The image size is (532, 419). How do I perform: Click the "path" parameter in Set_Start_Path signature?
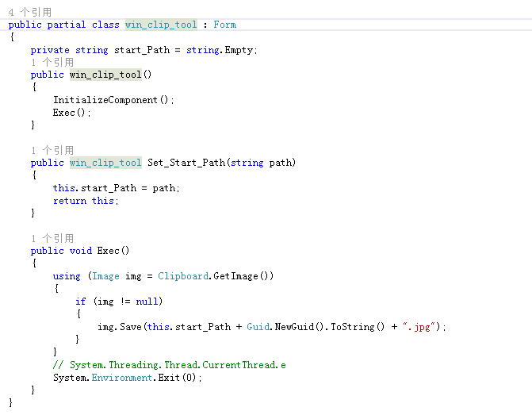(x=280, y=163)
